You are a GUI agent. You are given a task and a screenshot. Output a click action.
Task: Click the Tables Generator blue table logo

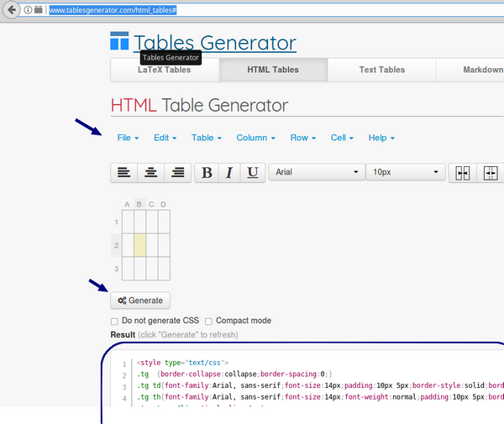(x=119, y=41)
